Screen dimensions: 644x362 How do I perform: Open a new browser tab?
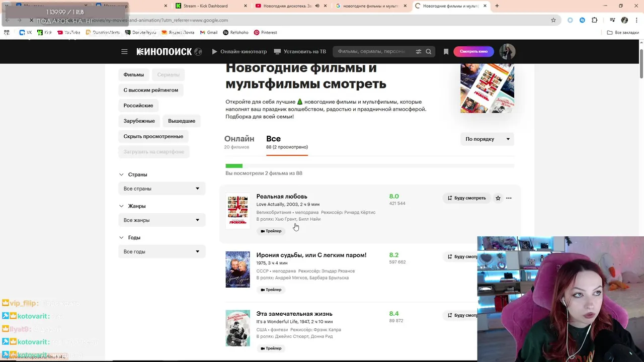pyautogui.click(x=497, y=6)
